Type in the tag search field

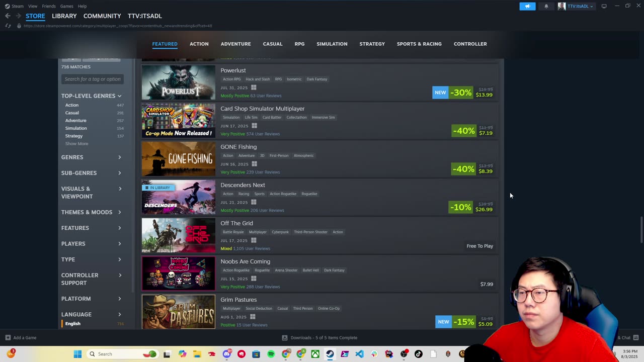coord(92,79)
